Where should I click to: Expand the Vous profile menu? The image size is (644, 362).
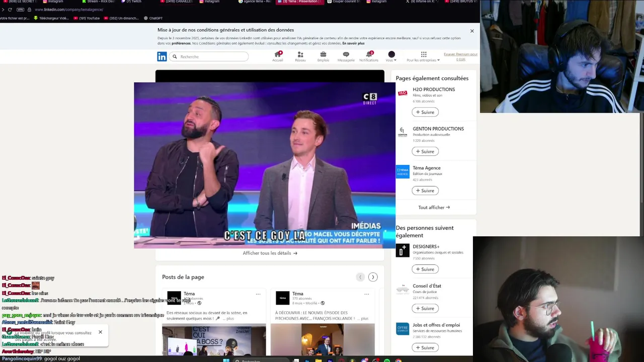pos(391,56)
